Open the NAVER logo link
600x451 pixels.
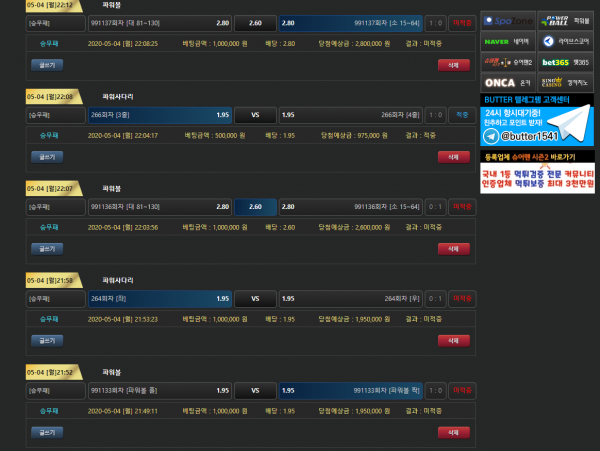click(x=508, y=41)
